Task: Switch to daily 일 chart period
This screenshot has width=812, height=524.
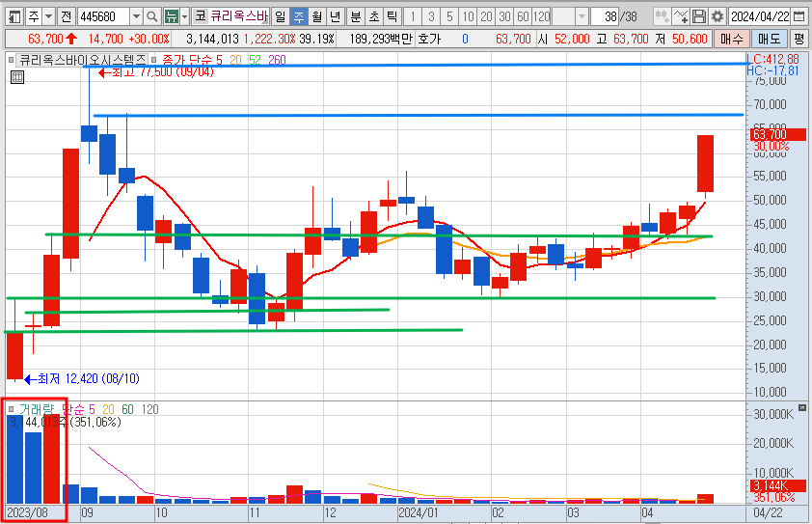Action: pyautogui.click(x=281, y=17)
